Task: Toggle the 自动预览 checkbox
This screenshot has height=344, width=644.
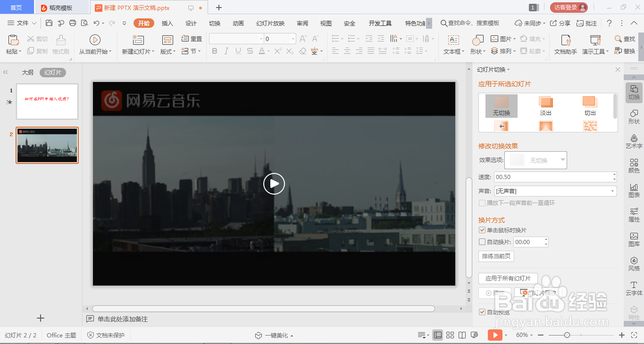Action: point(482,312)
